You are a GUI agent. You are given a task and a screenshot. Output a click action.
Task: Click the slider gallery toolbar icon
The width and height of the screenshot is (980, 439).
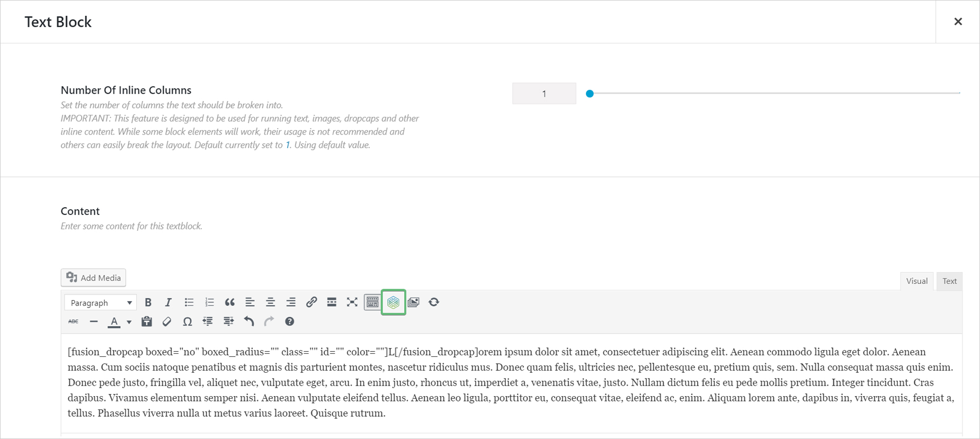click(414, 302)
